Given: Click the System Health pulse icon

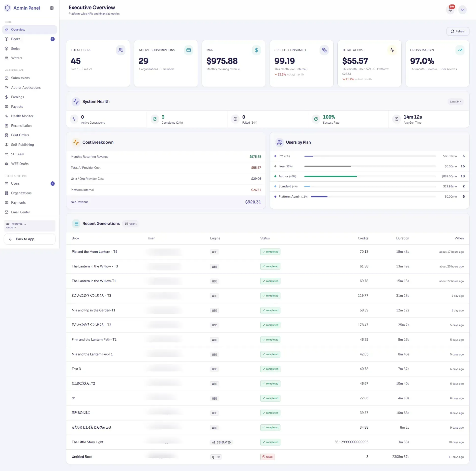Looking at the screenshot, I should (x=76, y=102).
